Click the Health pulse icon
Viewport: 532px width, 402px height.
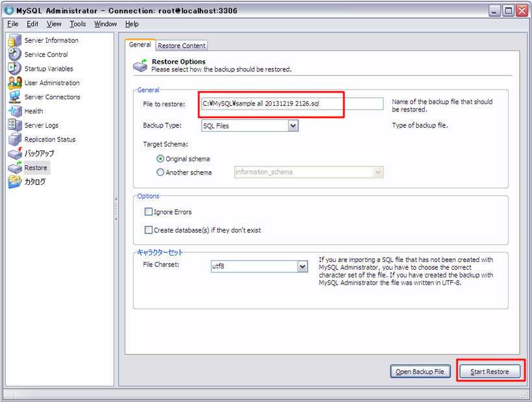click(x=14, y=111)
